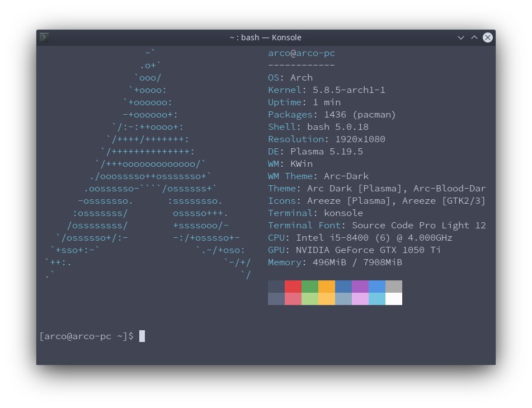The width and height of the screenshot is (532, 408).
Task: Click the Arch logo ASCII art
Action: pos(148,164)
